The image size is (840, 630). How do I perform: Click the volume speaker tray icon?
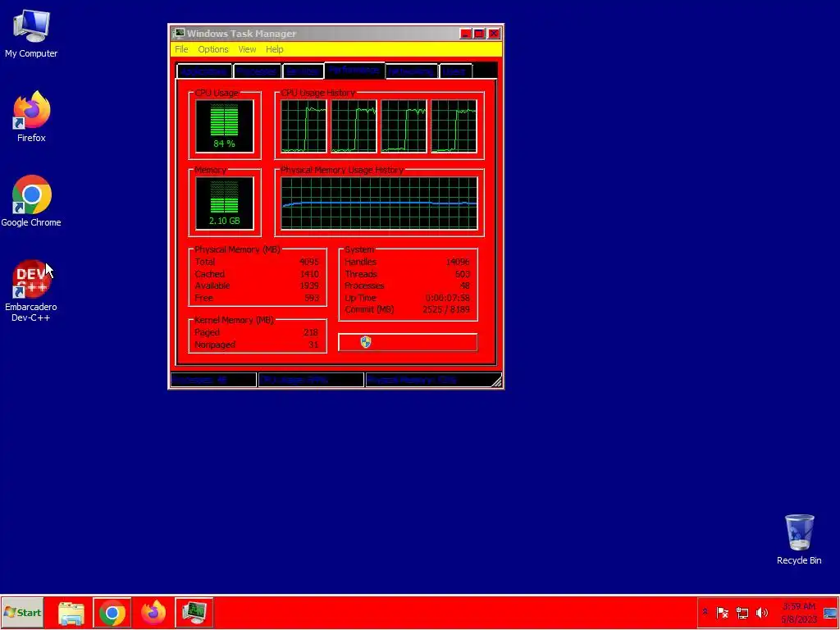click(761, 612)
